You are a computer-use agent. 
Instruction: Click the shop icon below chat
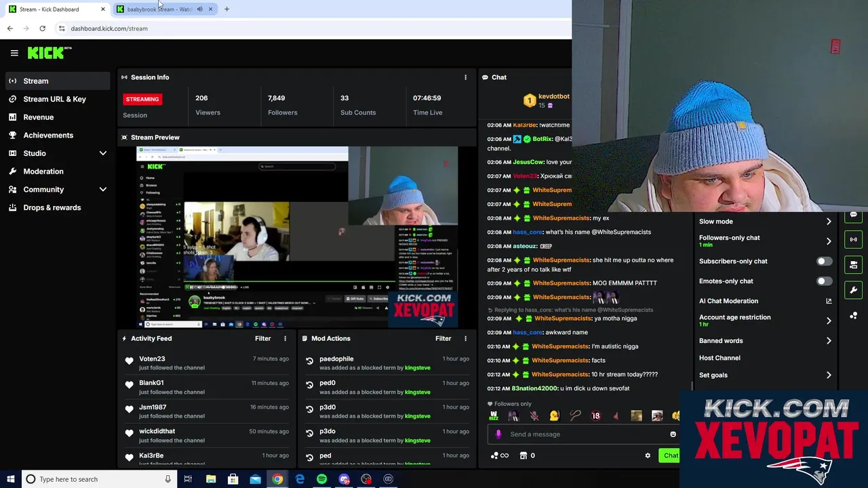pyautogui.click(x=523, y=455)
